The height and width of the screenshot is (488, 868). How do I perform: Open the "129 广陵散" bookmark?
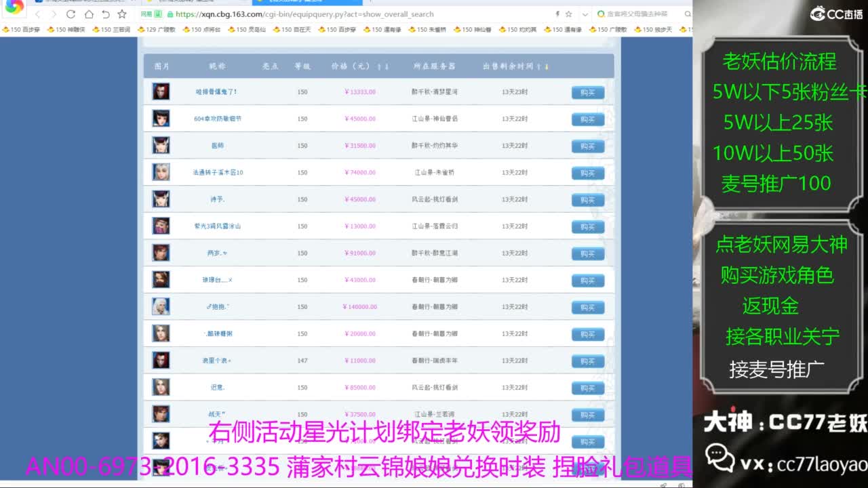point(156,30)
